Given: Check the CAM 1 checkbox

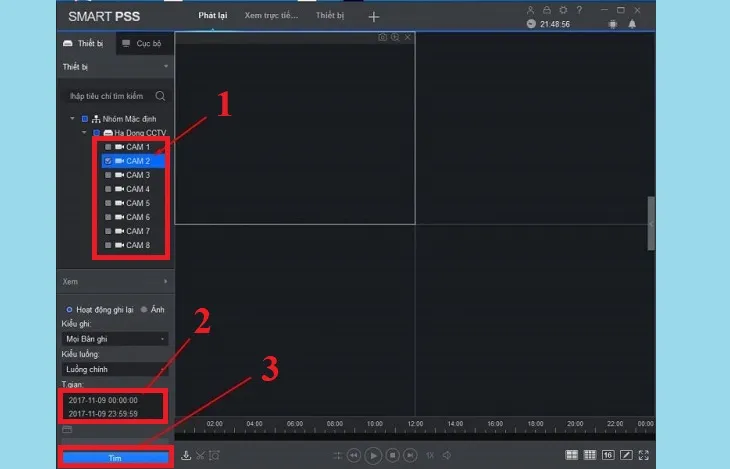Looking at the screenshot, I should 108,147.
